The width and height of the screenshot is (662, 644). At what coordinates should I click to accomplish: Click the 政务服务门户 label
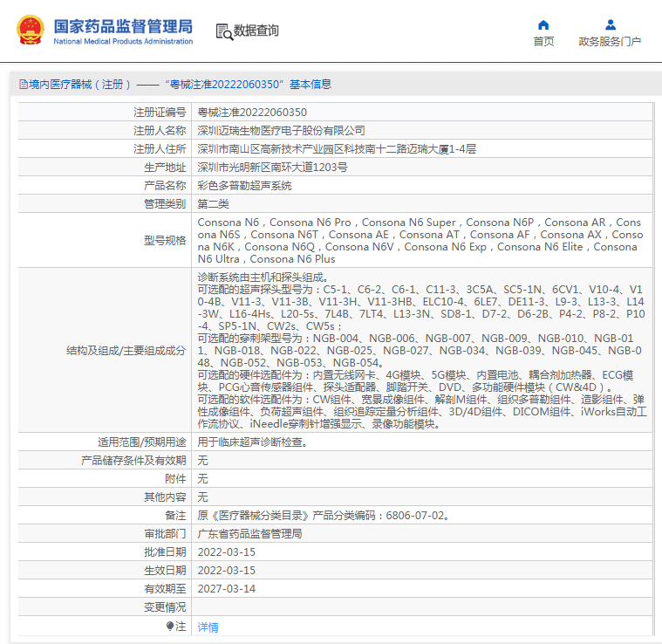(610, 41)
